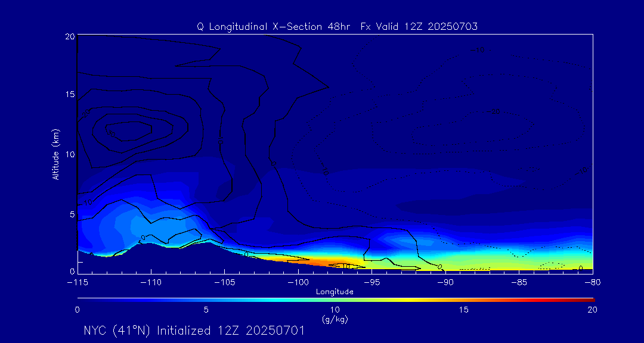The image size is (644, 343).
Task: Click the x-axis tick label "-95"
Action: click(x=371, y=283)
